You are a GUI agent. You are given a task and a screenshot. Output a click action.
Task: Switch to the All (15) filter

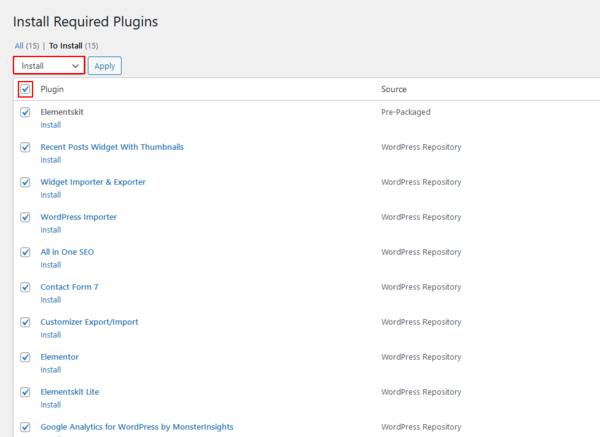point(25,45)
